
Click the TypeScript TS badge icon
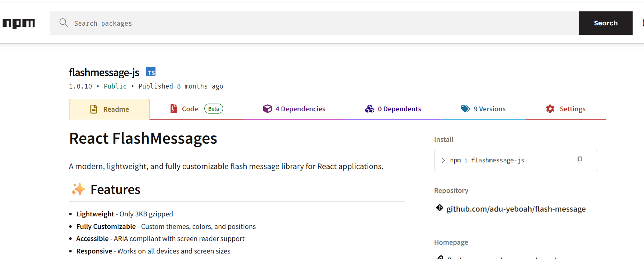(x=151, y=72)
